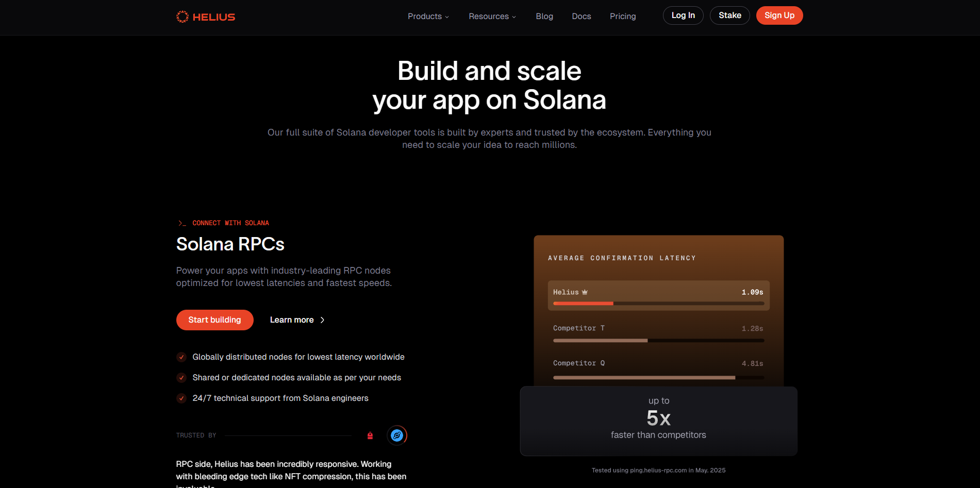Click the red backpack logo under Trusted By
The width and height of the screenshot is (980, 488).
370,435
